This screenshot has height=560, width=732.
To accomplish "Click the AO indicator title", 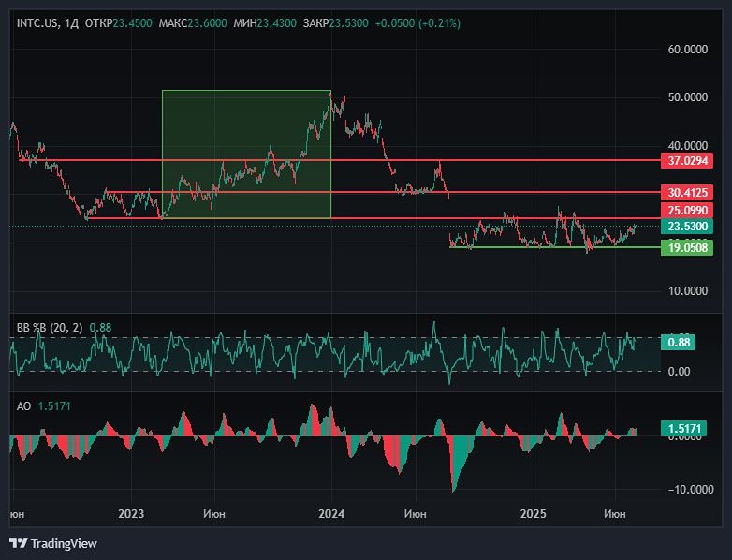I will click(x=24, y=407).
